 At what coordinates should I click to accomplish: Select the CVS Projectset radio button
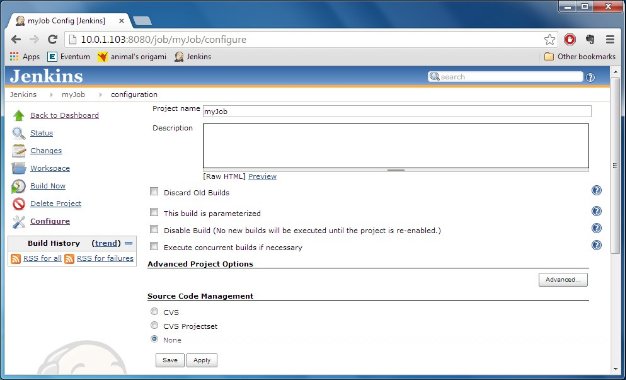(x=154, y=325)
